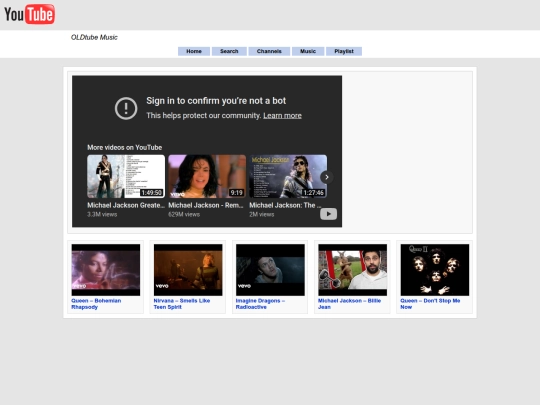540x405 pixels.
Task: Click the Billie Jean video thumbnail
Action: click(353, 270)
